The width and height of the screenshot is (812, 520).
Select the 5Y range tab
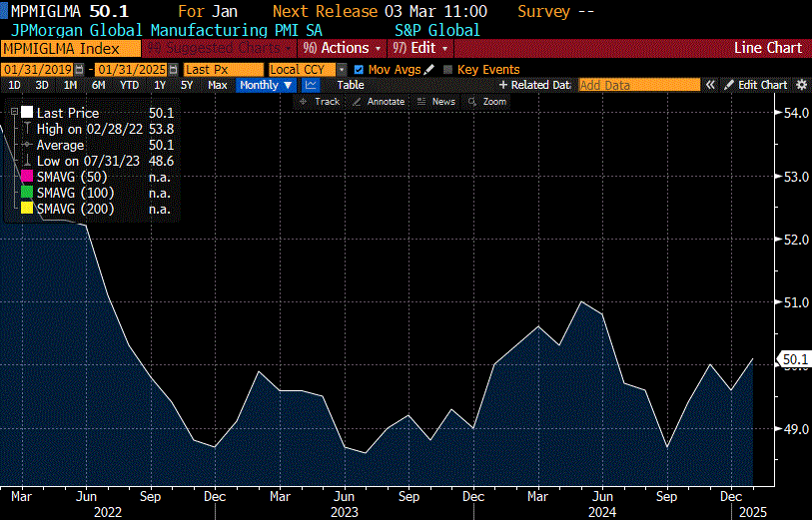(x=187, y=86)
